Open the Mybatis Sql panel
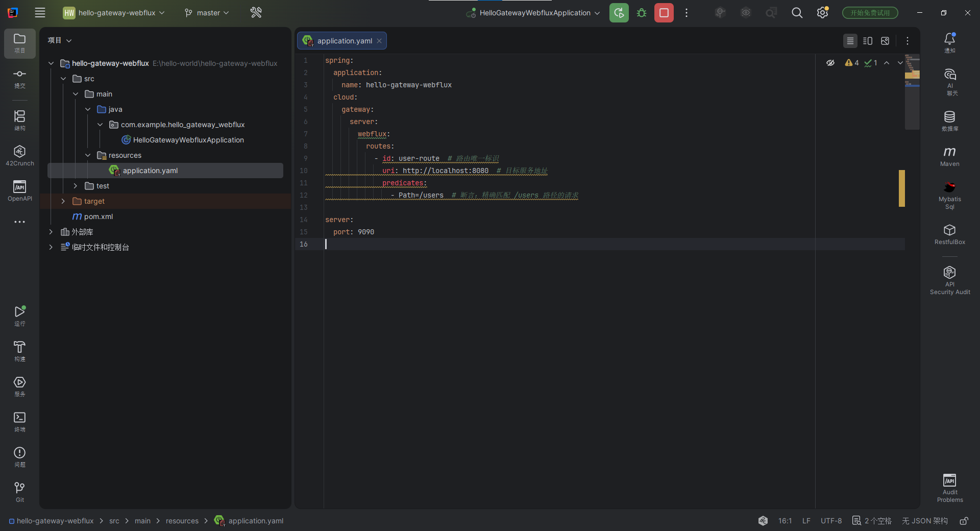The height and width of the screenshot is (531, 980). [950, 195]
